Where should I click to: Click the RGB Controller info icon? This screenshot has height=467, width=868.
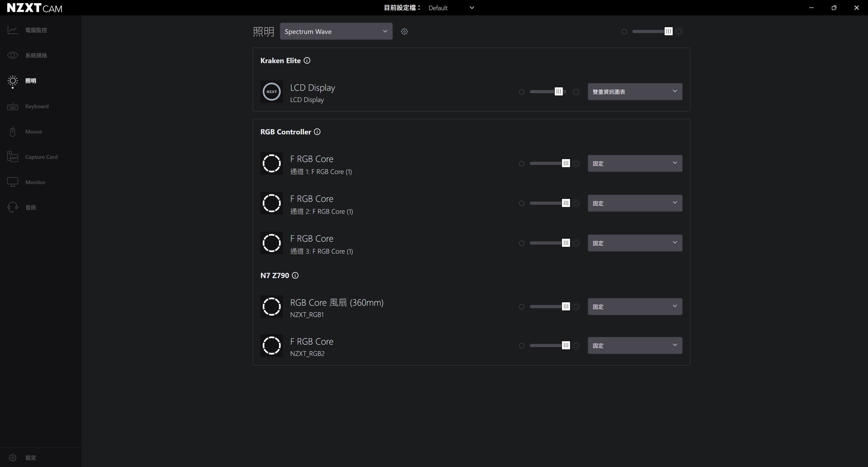click(317, 131)
